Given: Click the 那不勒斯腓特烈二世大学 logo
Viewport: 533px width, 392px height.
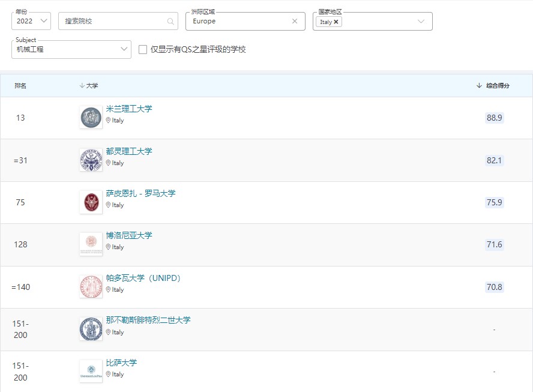Looking at the screenshot, I should (x=91, y=329).
